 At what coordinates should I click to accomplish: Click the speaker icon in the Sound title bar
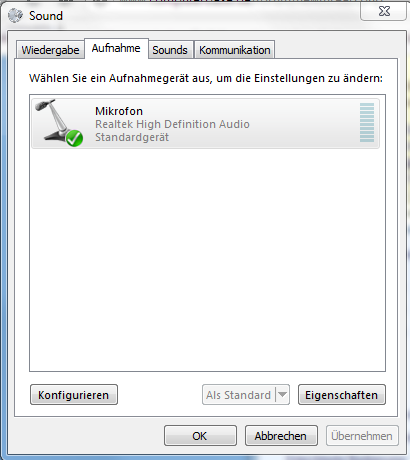(x=15, y=16)
